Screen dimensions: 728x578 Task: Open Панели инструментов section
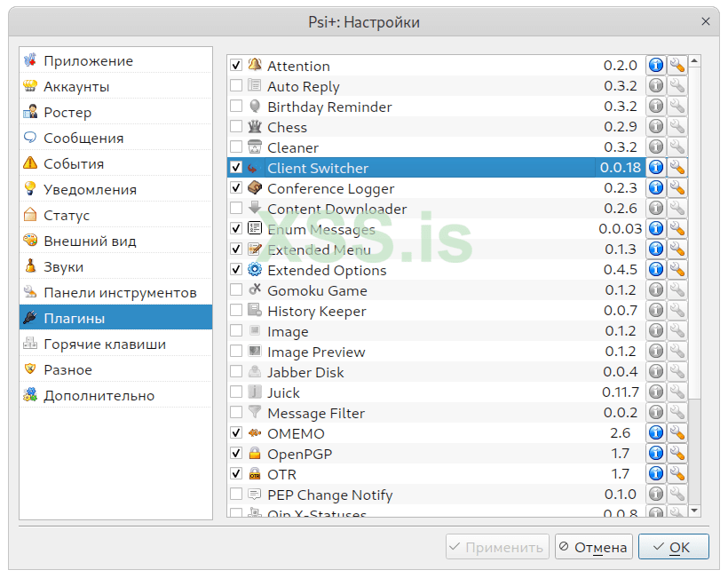tap(115, 292)
